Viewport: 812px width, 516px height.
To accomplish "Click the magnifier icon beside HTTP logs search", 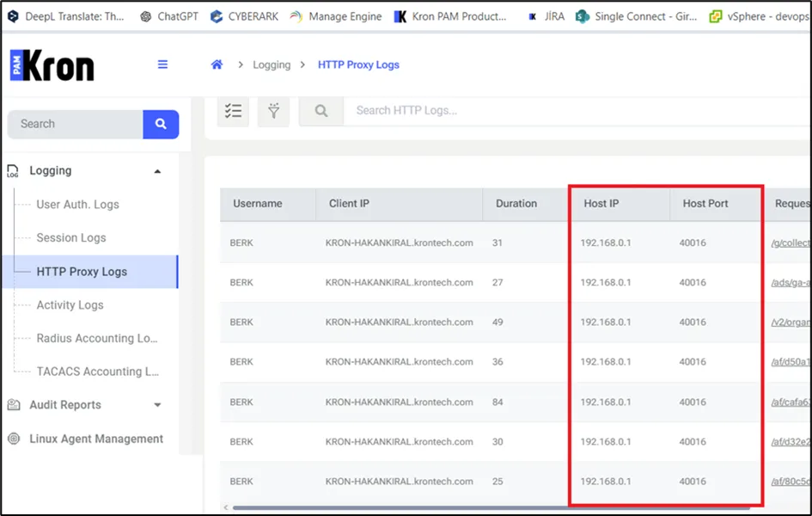I will [x=321, y=110].
